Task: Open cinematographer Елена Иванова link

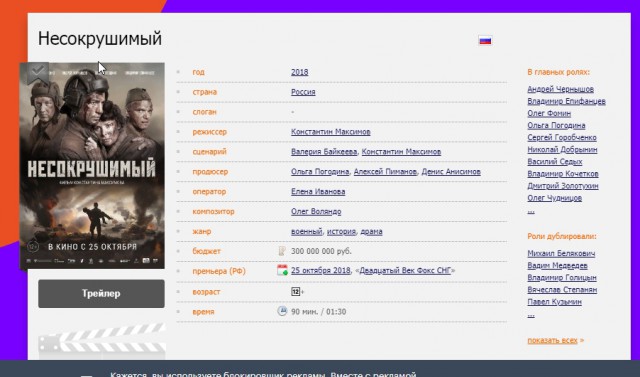Action: [x=318, y=191]
